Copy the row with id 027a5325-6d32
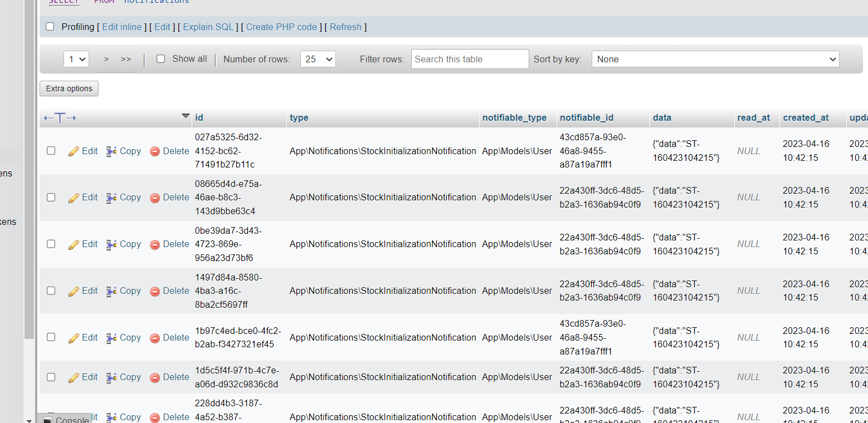Image resolution: width=868 pixels, height=423 pixels. tap(123, 151)
